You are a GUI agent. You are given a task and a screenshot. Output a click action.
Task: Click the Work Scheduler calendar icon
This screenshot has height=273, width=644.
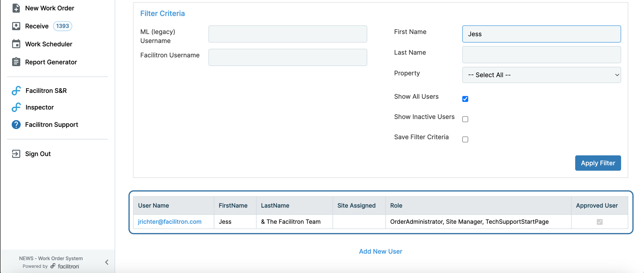[16, 44]
